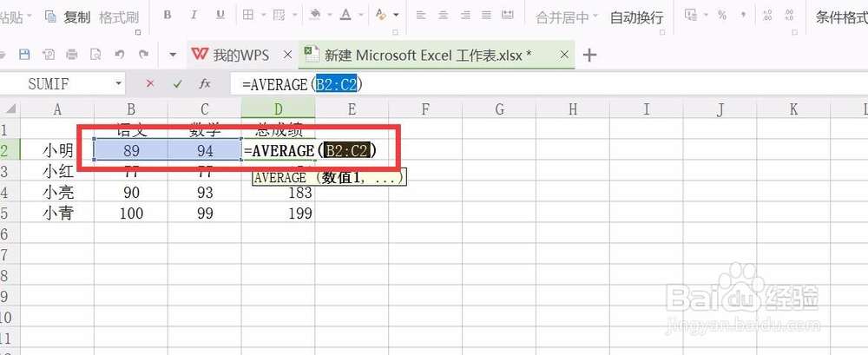Click the copy icon beside 复制
The image size is (868, 355).
[51, 16]
